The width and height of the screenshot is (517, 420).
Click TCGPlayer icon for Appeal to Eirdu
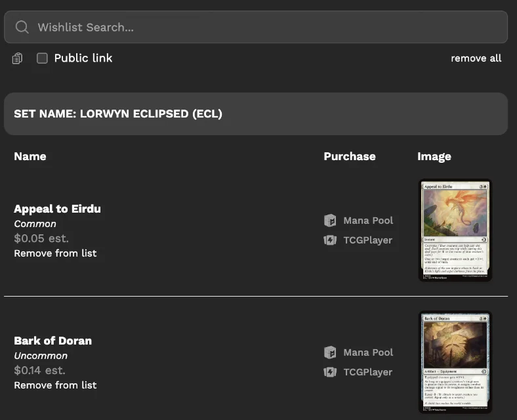[330, 240]
